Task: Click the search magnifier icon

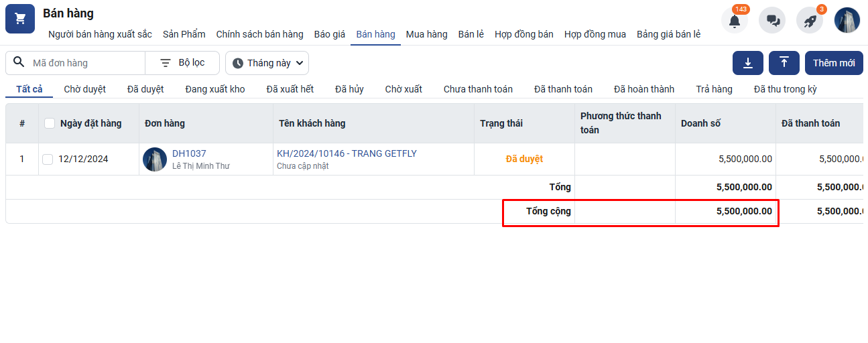Action: click(x=19, y=63)
